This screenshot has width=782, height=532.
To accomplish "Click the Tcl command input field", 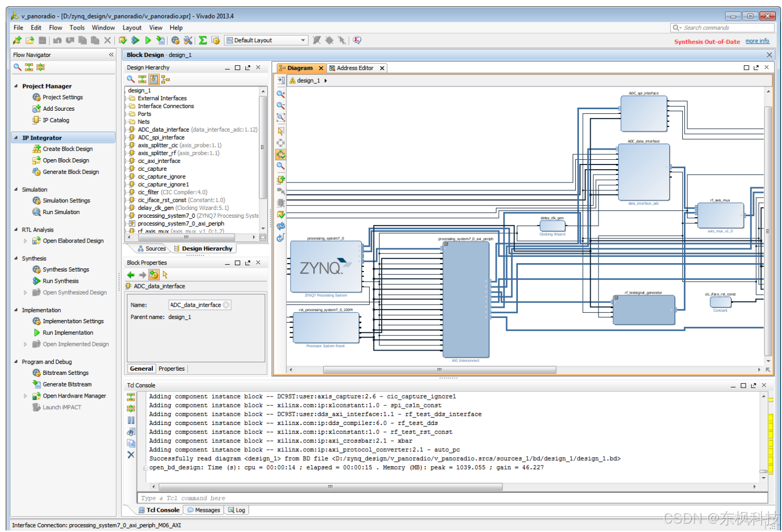I will tap(452, 498).
